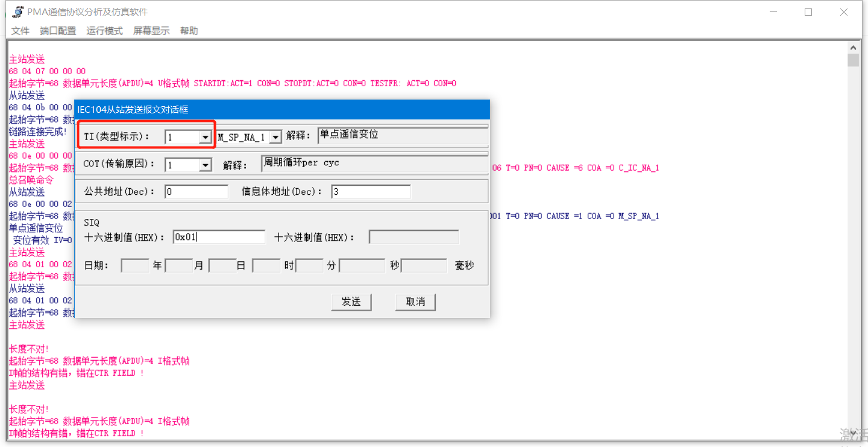The height and width of the screenshot is (447, 868).
Task: Expand the COT transmission cause dropdown
Action: (206, 165)
